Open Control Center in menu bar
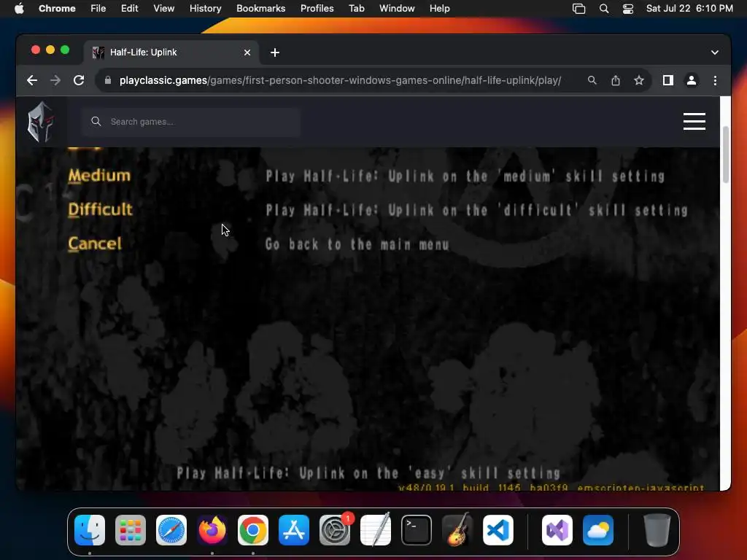747x560 pixels. [x=628, y=9]
